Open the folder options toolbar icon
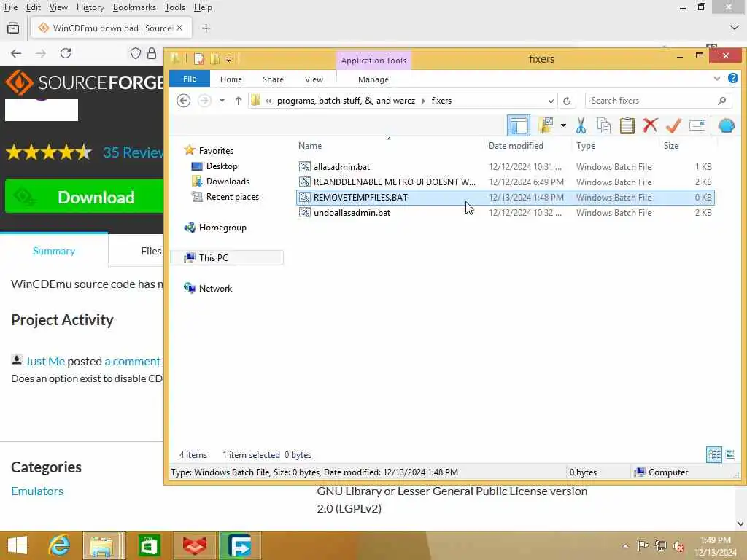Viewport: 747px width, 560px height. click(546, 125)
